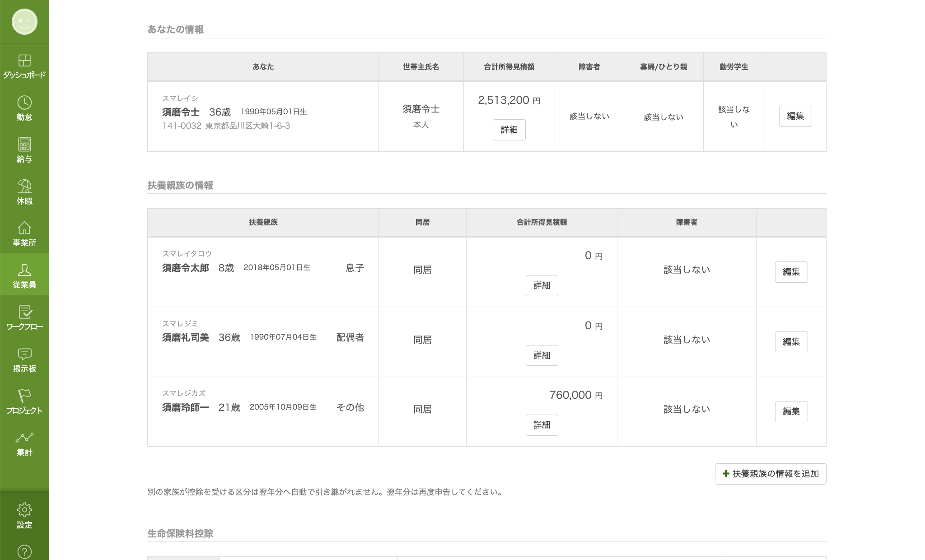Open the 休暇 beach umbrella icon
This screenshot has height=560, width=925.
[24, 186]
